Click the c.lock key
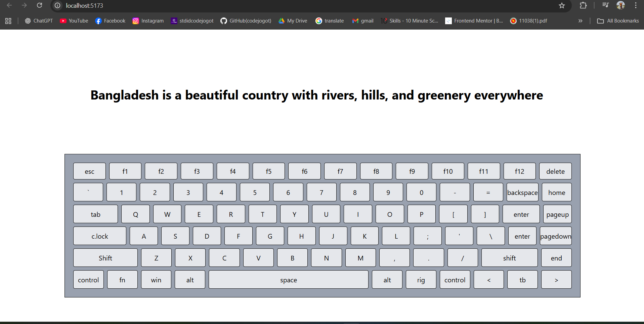Image resolution: width=644 pixels, height=324 pixels. coord(100,236)
